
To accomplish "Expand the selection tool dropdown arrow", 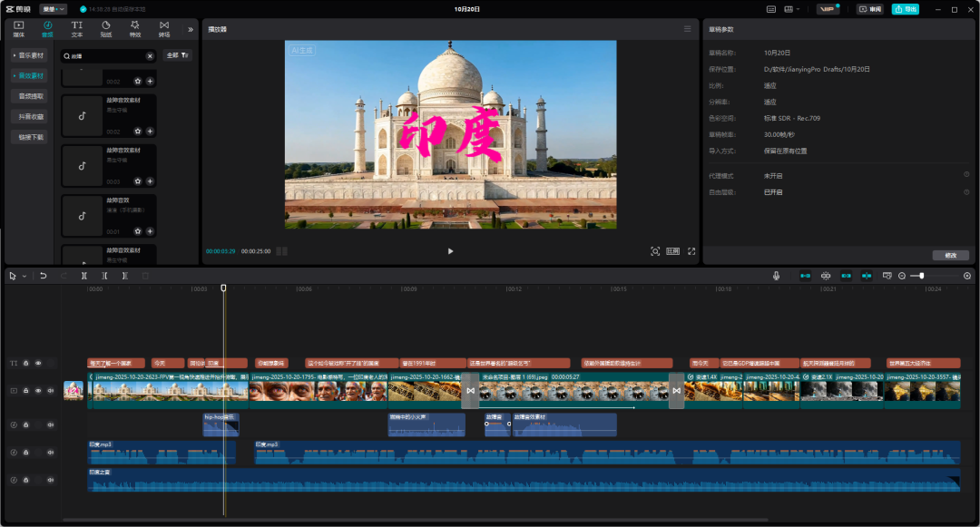I will [24, 276].
